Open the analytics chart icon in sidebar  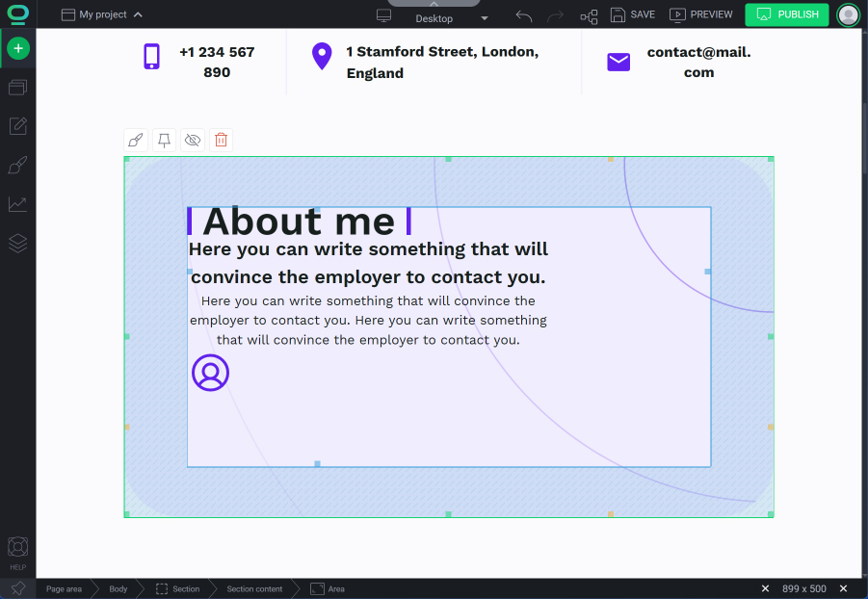click(x=17, y=204)
